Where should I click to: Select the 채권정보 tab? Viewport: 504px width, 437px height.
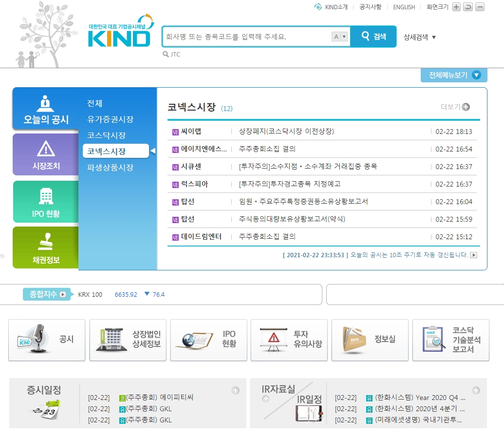coord(46,247)
